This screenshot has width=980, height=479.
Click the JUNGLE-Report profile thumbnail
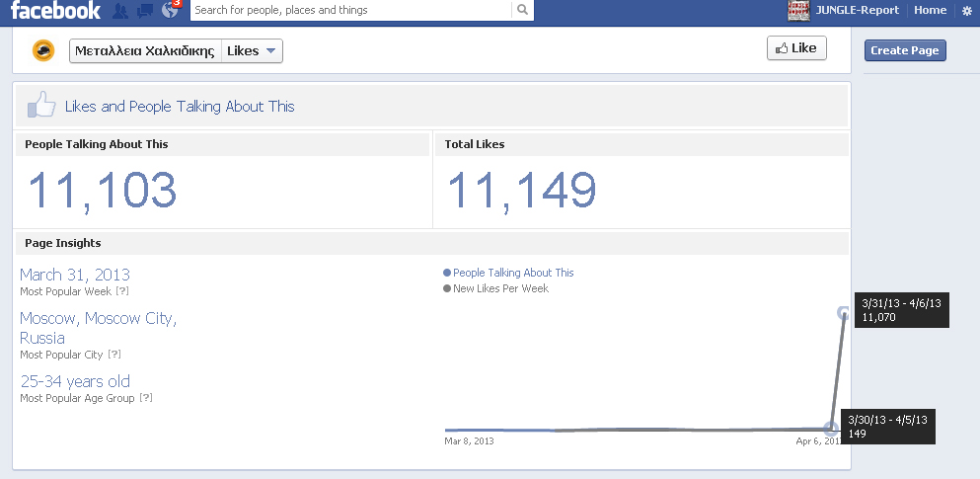[x=798, y=10]
